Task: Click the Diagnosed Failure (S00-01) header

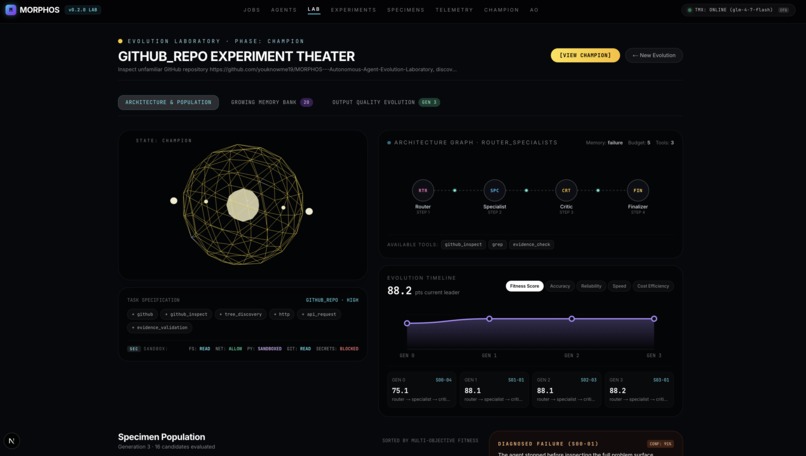Action: point(547,444)
